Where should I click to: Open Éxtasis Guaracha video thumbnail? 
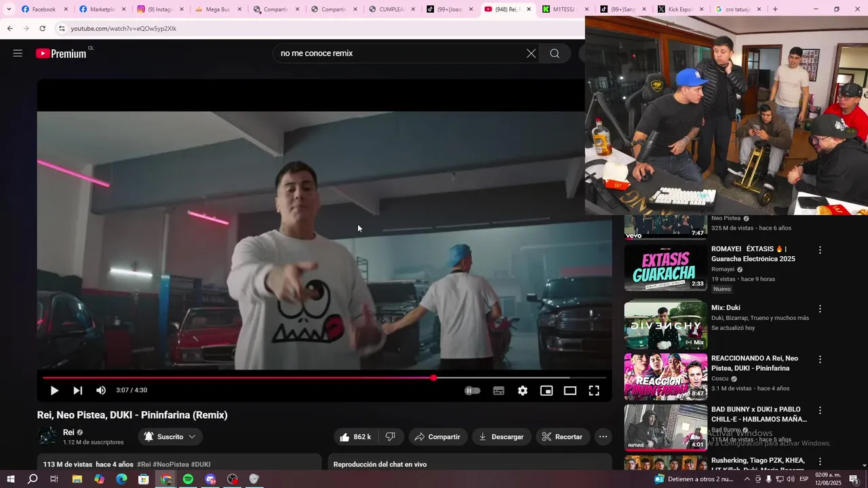pos(665,268)
